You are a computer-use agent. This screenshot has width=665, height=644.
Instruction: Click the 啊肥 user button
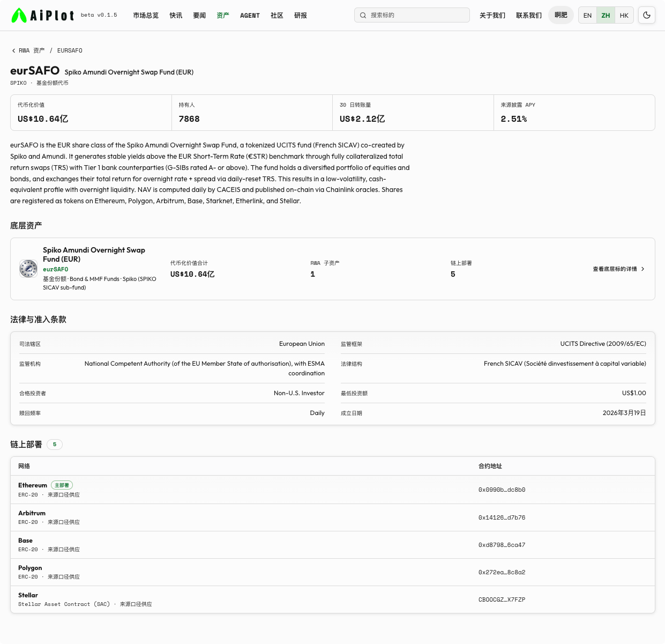[561, 15]
